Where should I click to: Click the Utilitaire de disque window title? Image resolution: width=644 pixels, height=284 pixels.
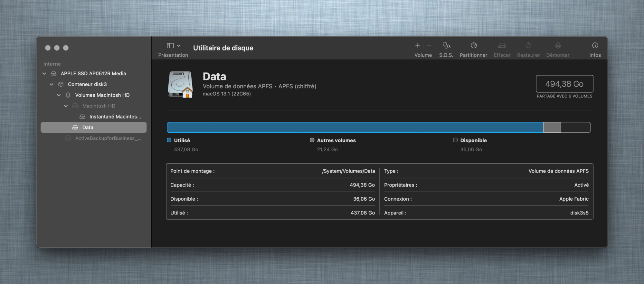tap(223, 48)
